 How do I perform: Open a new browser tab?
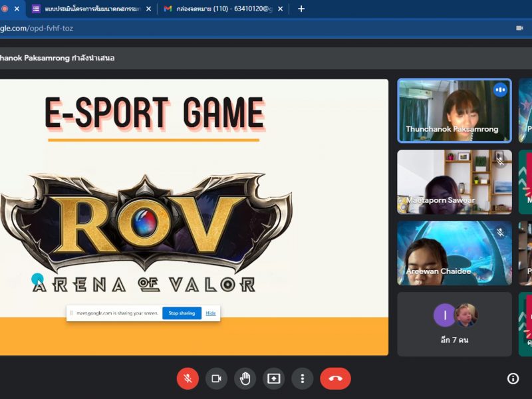301,9
